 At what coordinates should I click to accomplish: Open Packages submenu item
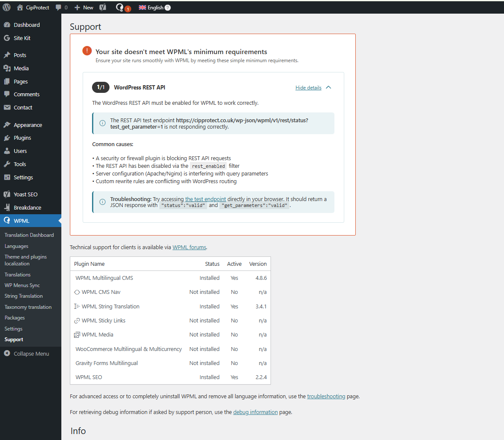click(14, 318)
